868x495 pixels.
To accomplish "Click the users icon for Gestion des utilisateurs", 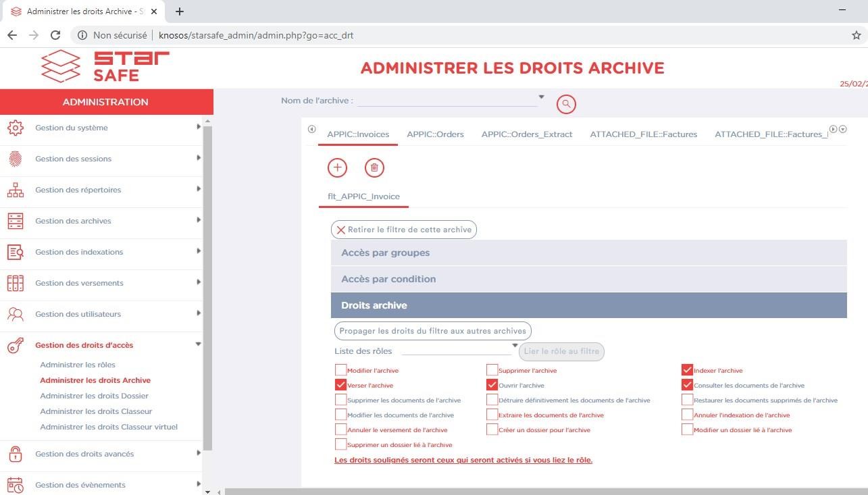I will pos(15,314).
